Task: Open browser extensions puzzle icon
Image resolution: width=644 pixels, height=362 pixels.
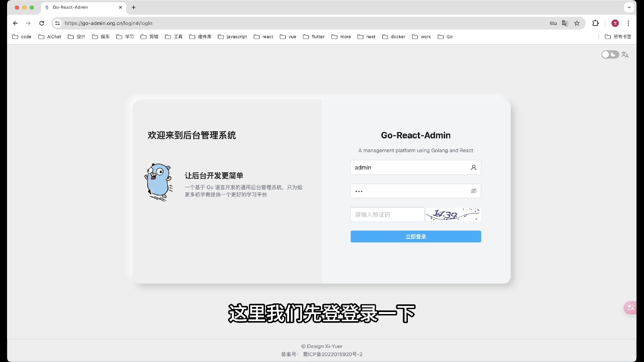Action: (595, 23)
